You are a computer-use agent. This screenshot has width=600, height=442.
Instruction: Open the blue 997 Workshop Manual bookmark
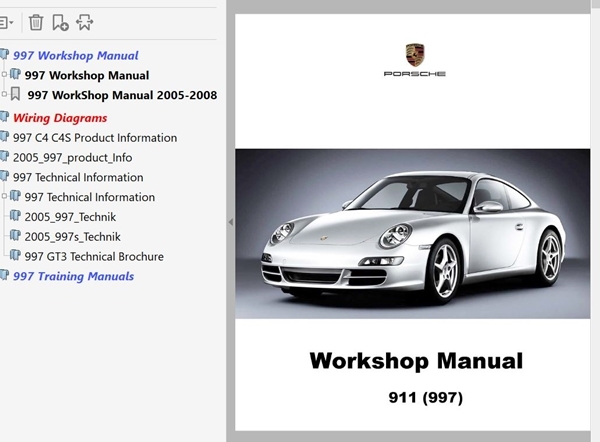[x=75, y=55]
